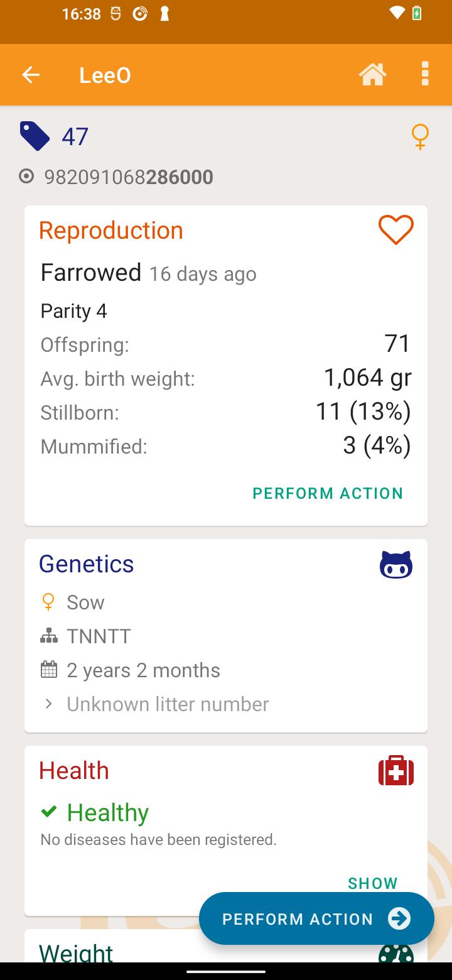Screen dimensions: 452x980
Task: Tap the Weight gauge icon
Action: (396, 952)
